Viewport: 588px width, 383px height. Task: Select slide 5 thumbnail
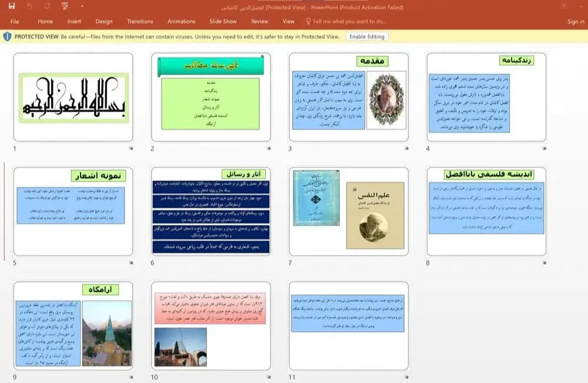[x=73, y=211]
